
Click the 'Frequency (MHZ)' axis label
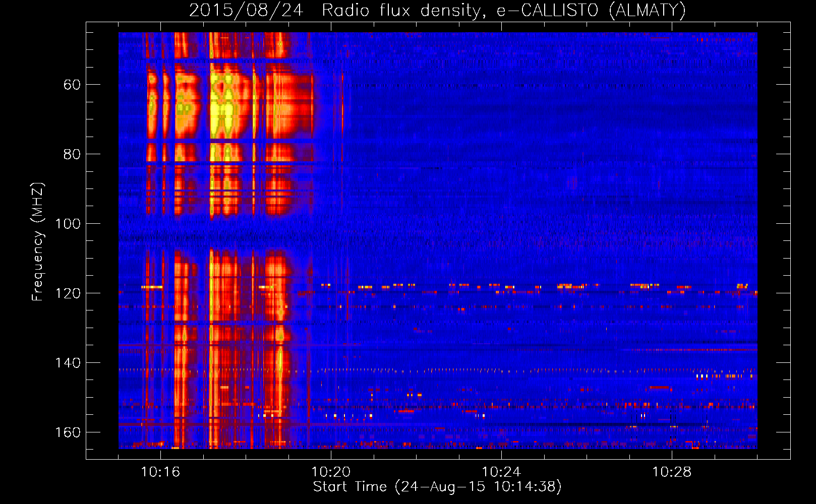(38, 242)
